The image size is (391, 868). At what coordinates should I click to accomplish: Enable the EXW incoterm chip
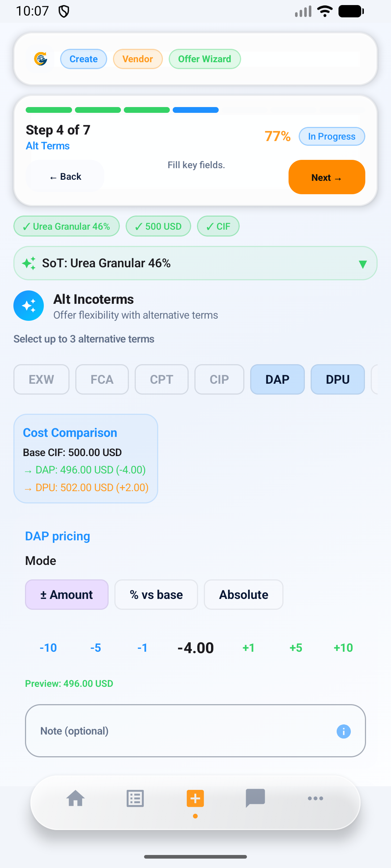pyautogui.click(x=41, y=379)
